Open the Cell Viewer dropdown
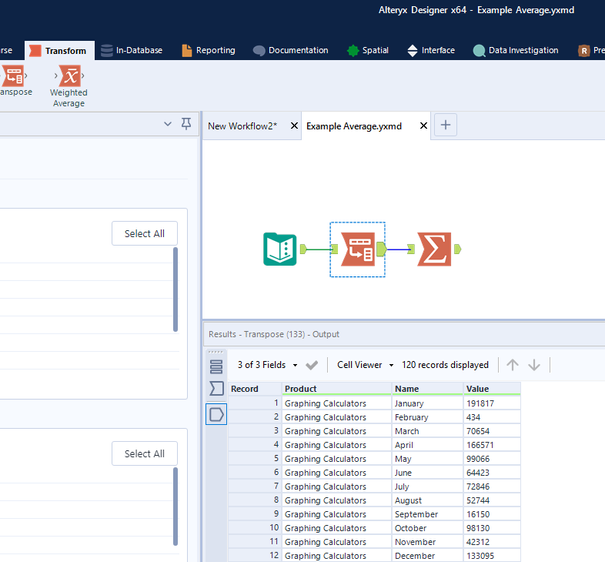605x562 pixels. [365, 365]
